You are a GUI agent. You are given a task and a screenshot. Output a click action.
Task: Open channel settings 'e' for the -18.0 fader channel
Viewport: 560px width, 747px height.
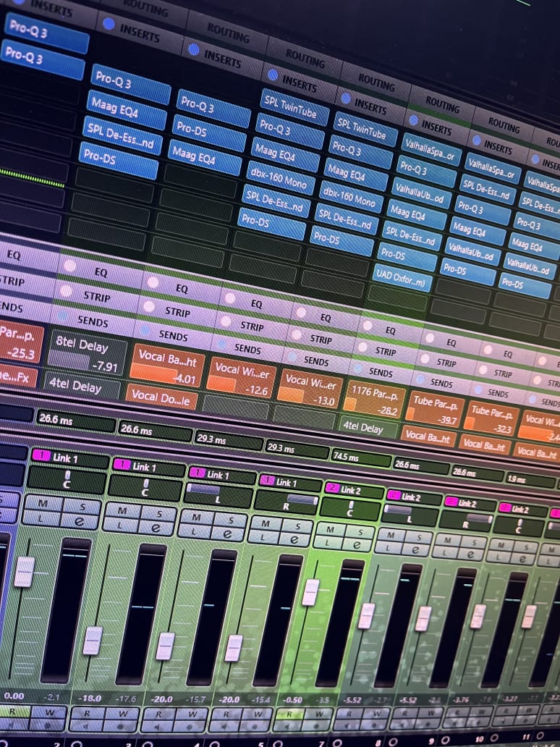tap(156, 528)
